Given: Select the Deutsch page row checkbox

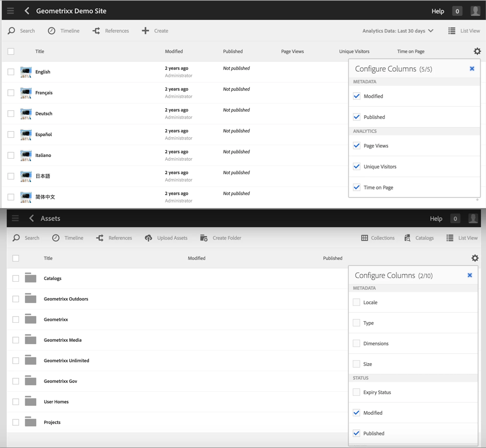Looking at the screenshot, I should tap(11, 113).
